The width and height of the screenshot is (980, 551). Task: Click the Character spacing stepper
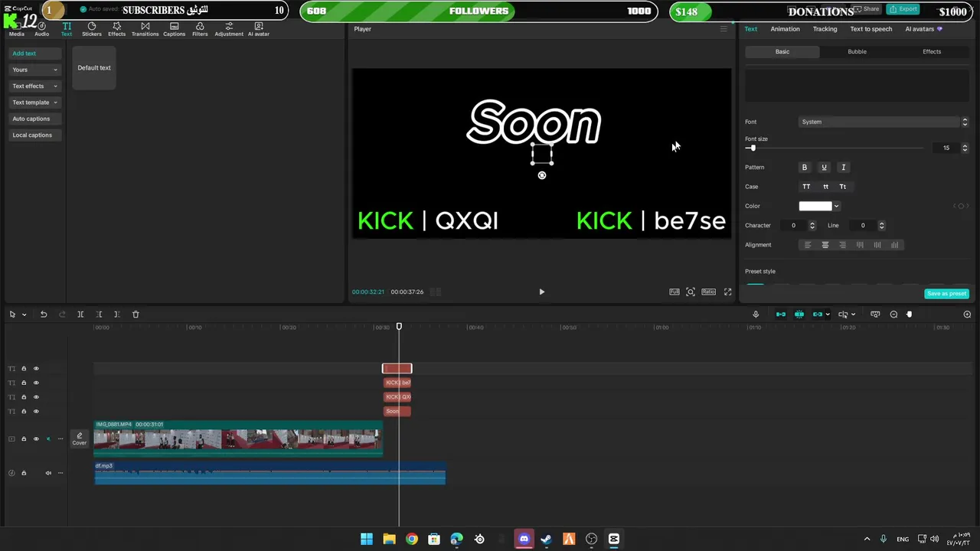812,226
